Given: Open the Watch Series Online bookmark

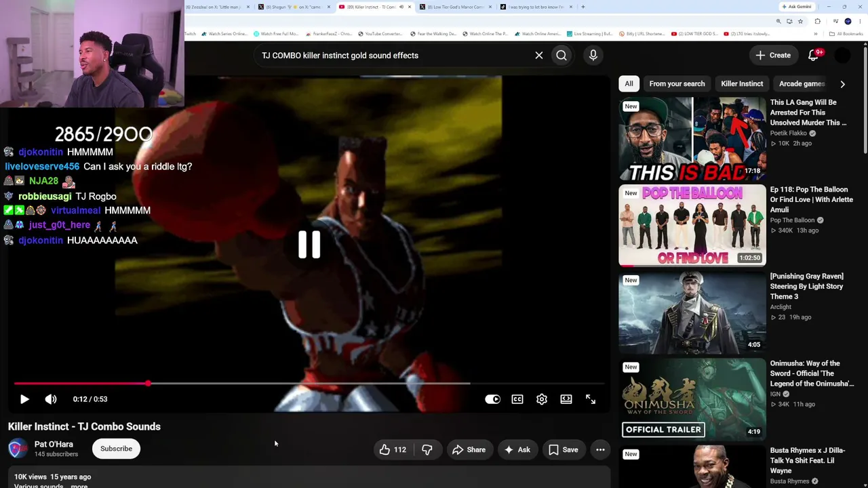Looking at the screenshot, I should click(x=223, y=34).
